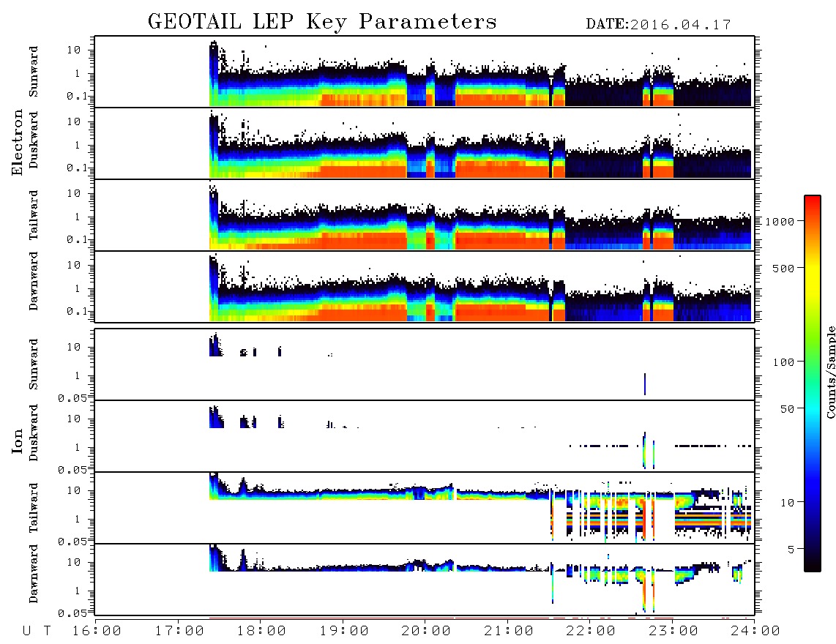The height and width of the screenshot is (644, 836).
Task: Click the black bottom of the colorbar
Action: click(x=813, y=566)
